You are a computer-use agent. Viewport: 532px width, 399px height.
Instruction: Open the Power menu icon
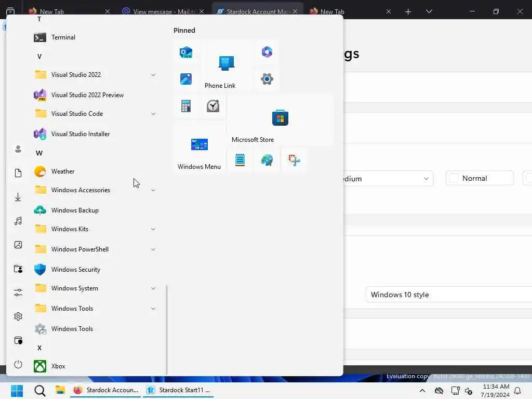tap(18, 364)
